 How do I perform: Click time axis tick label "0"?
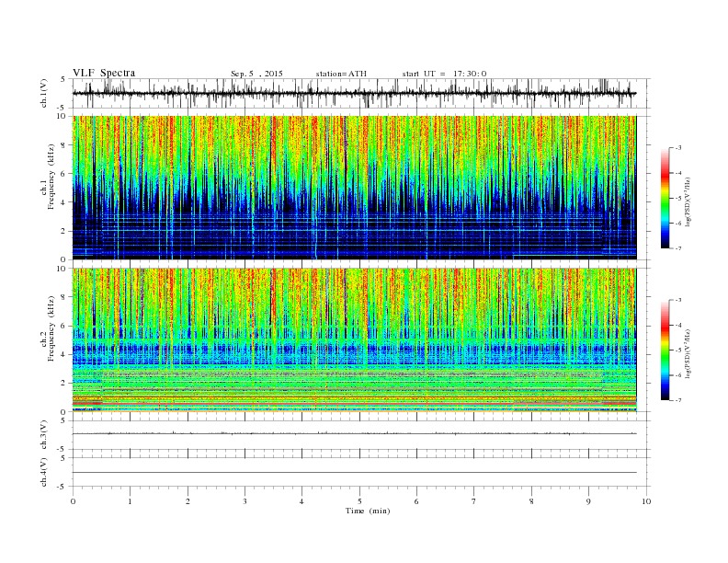[73, 501]
